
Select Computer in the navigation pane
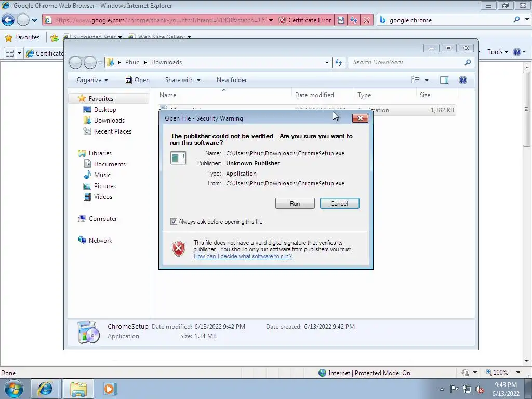coord(102,219)
